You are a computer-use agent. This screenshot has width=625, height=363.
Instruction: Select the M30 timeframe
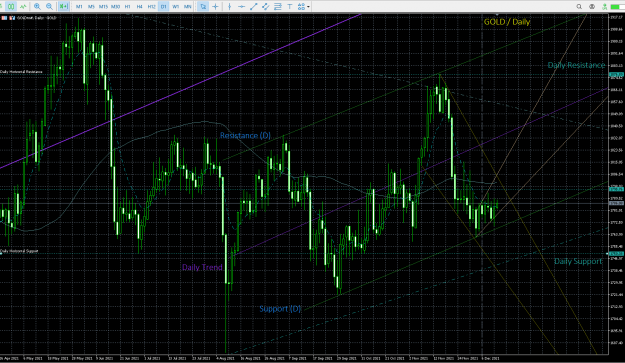(x=115, y=6)
